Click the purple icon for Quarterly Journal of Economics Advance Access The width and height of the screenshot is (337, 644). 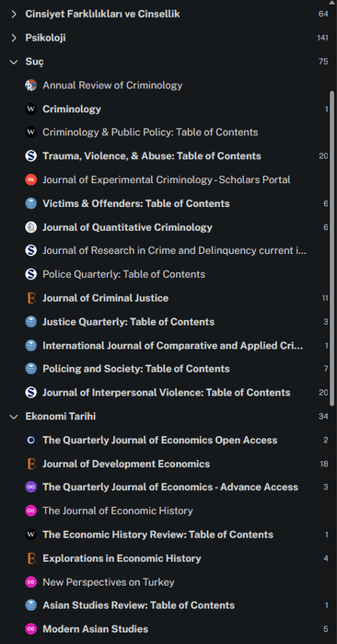tap(30, 488)
